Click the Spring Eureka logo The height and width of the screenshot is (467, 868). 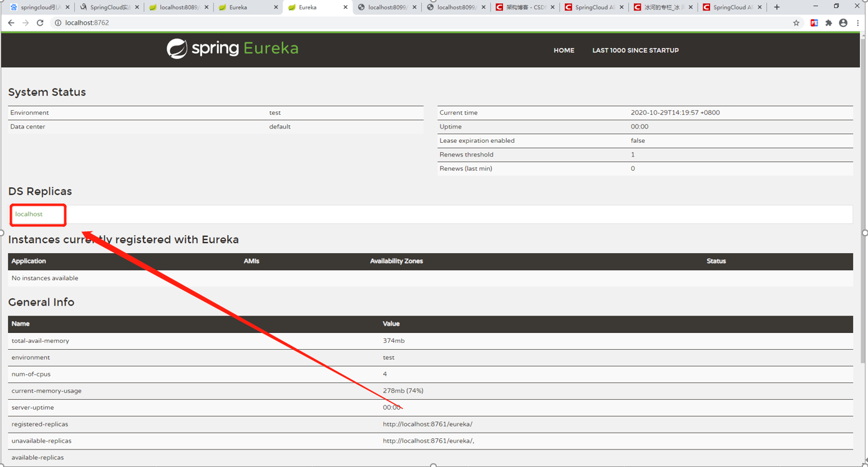(232, 49)
